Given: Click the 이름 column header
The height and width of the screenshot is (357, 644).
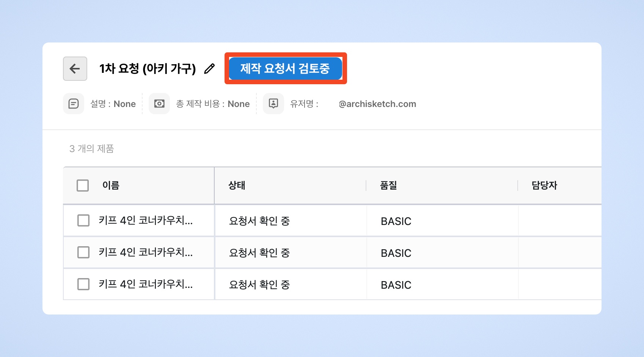Looking at the screenshot, I should 111,186.
